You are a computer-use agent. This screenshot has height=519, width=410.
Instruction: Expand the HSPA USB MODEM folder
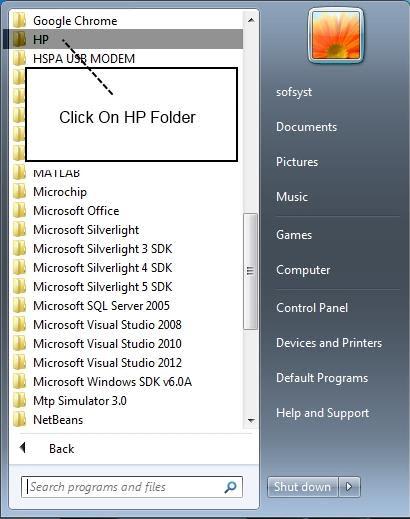click(x=84, y=58)
